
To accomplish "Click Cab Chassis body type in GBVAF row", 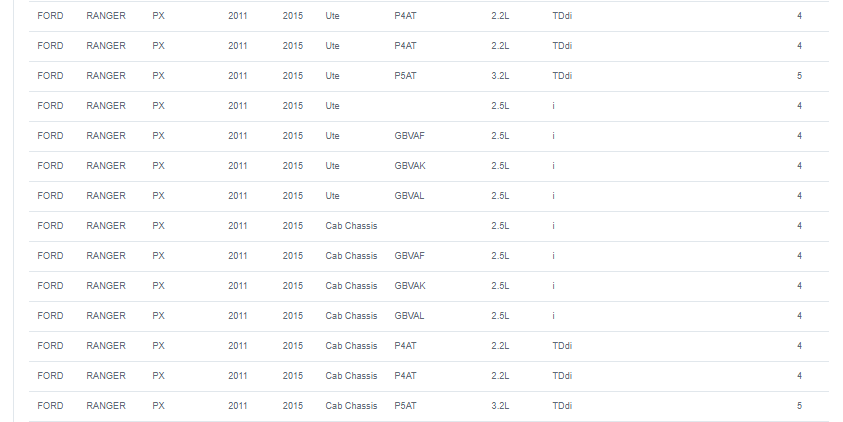I will coord(351,256).
